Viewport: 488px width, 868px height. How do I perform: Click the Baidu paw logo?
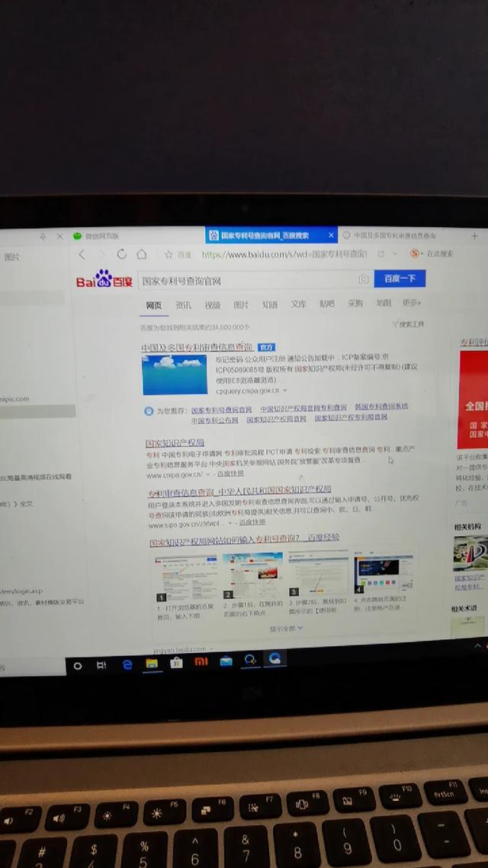[x=104, y=279]
